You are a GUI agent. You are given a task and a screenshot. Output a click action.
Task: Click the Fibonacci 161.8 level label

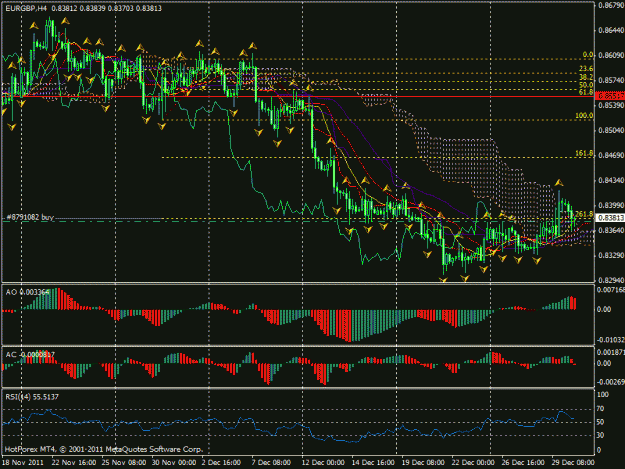[584, 153]
